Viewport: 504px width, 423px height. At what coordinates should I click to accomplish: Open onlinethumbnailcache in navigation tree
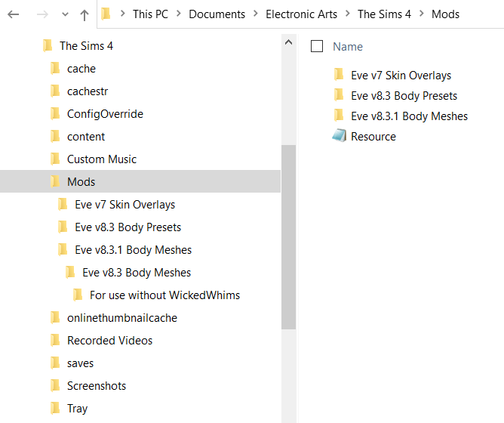[x=122, y=318]
